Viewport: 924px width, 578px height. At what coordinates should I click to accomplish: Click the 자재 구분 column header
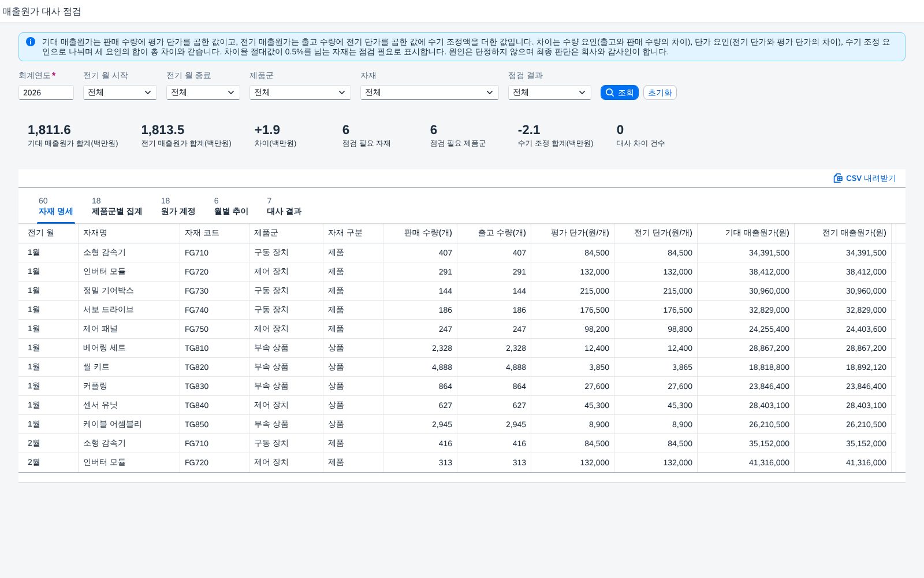[353, 233]
